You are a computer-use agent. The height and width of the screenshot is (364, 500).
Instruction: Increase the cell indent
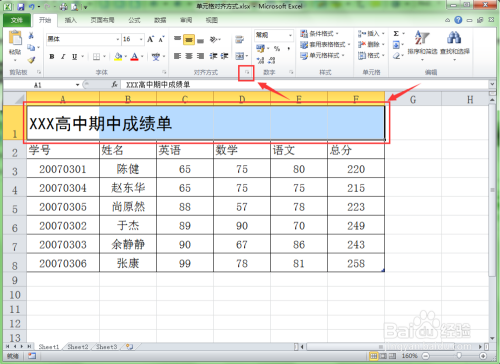point(225,56)
